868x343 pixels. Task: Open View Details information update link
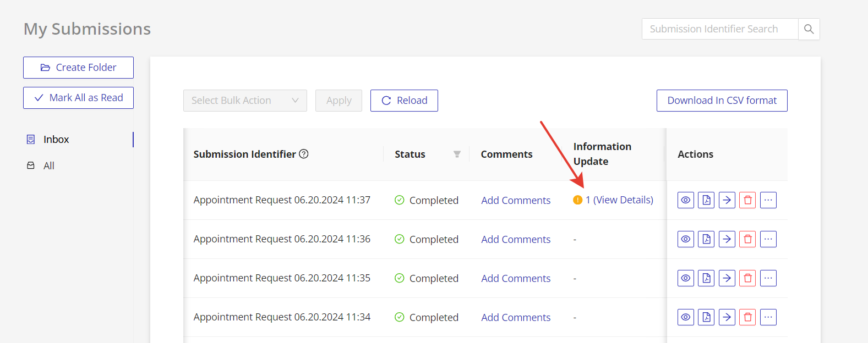pyautogui.click(x=619, y=200)
